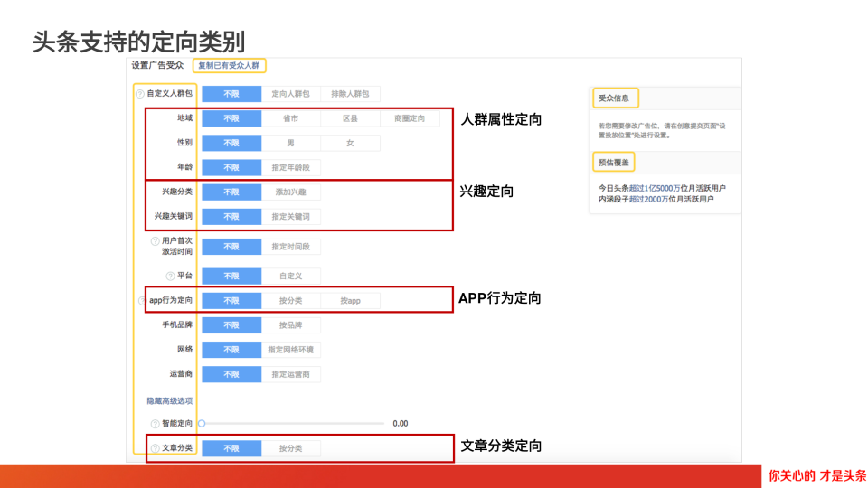Select 商圈定向 for 地域
The height and width of the screenshot is (488, 868).
[x=410, y=118]
